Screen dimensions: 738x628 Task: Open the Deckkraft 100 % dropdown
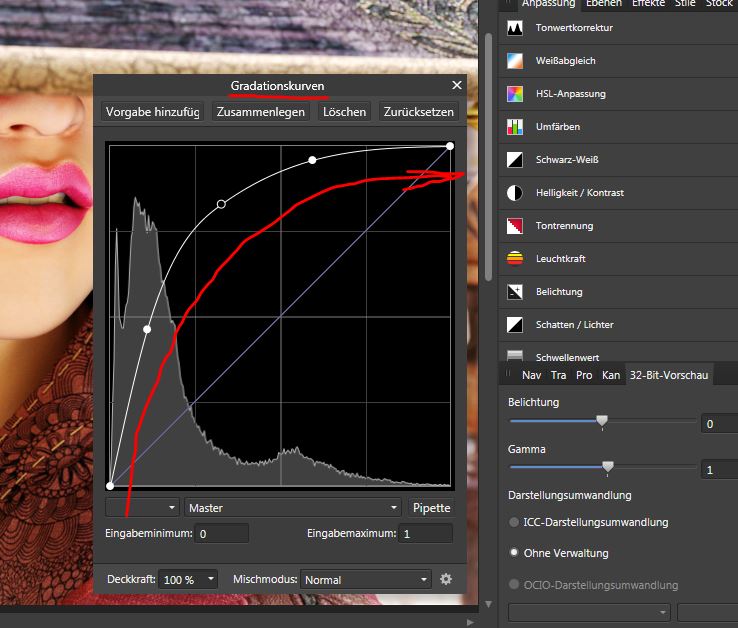(188, 580)
